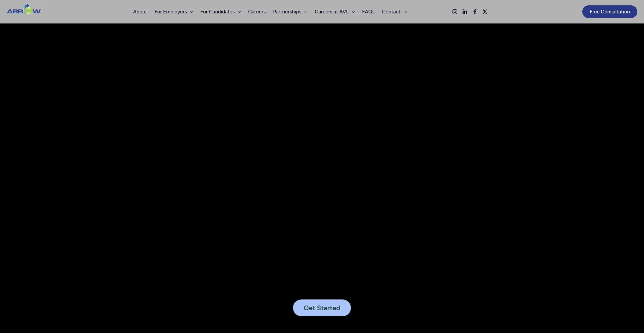This screenshot has height=333, width=644.
Task: Visit the Facebook page icon
Action: pyautogui.click(x=475, y=12)
